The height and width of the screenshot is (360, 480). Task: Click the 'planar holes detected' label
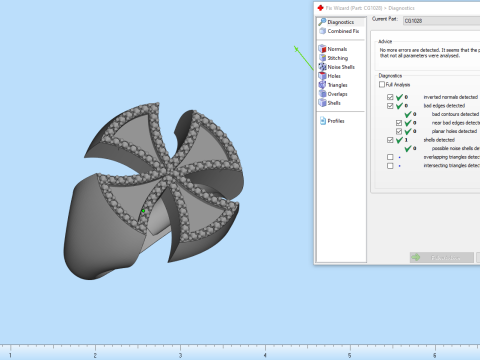tap(454, 131)
